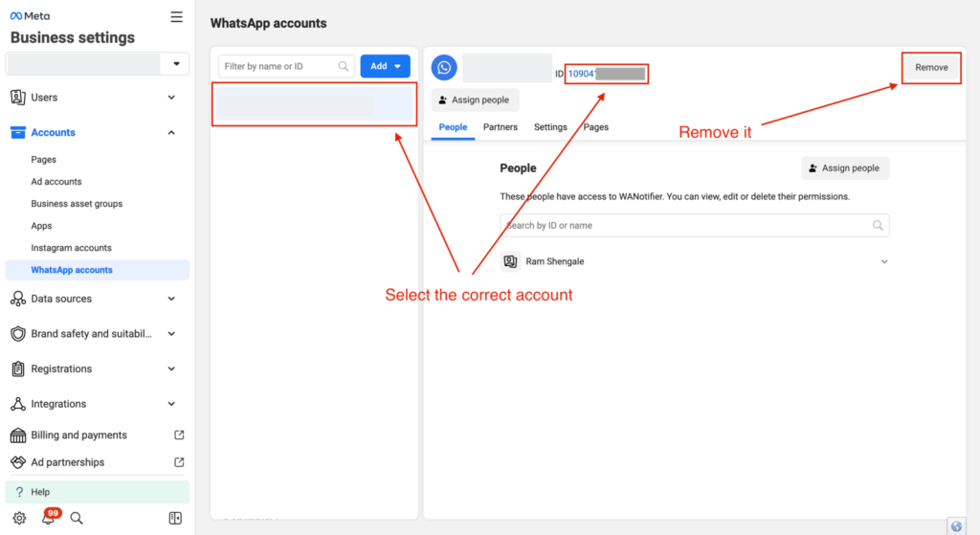Click Assign people in People section
Viewport: 980px width, 535px height.
845,168
